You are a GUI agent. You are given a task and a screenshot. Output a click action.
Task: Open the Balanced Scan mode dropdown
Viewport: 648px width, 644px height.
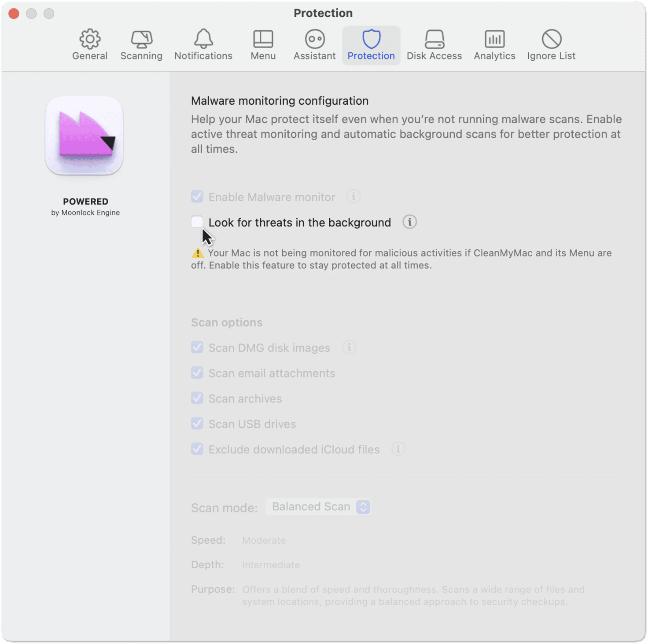318,507
